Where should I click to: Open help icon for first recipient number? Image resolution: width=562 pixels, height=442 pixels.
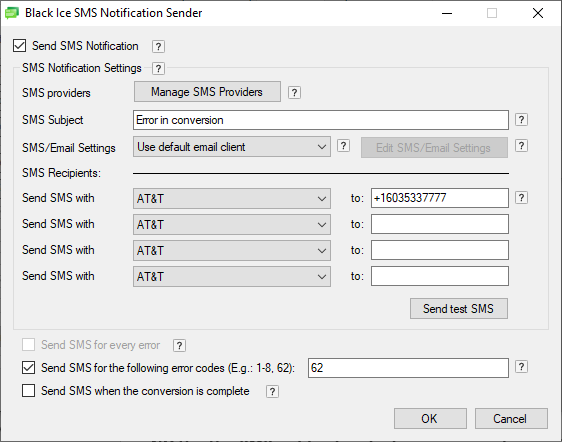[521, 198]
